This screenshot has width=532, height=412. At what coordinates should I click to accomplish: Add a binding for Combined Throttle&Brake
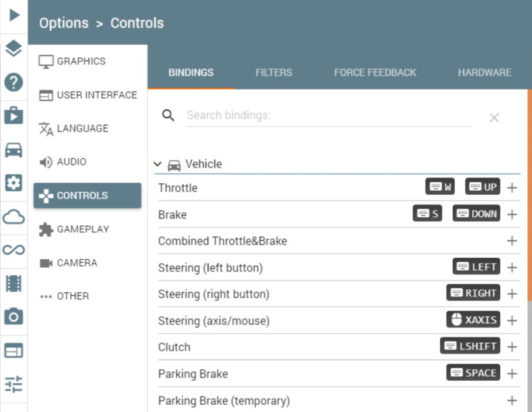[x=512, y=241]
